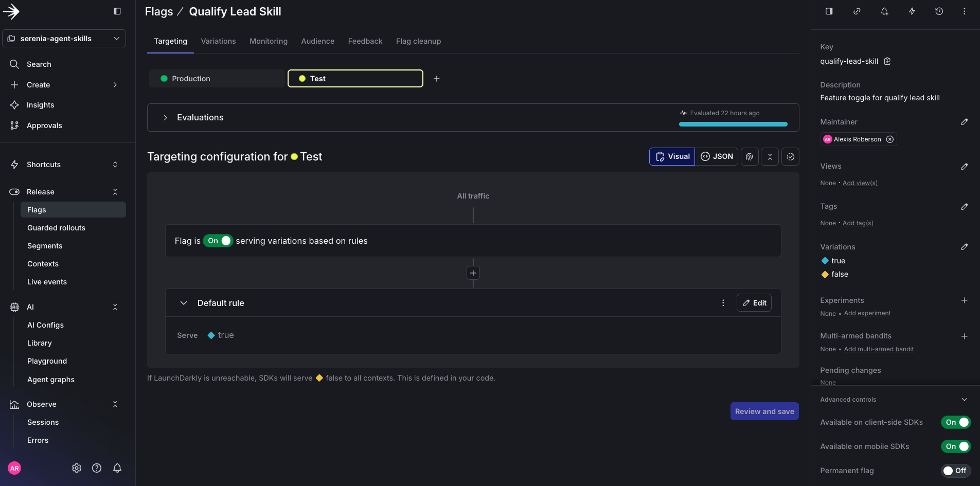Edit the Default rule
Image resolution: width=980 pixels, height=486 pixels.
tap(754, 303)
